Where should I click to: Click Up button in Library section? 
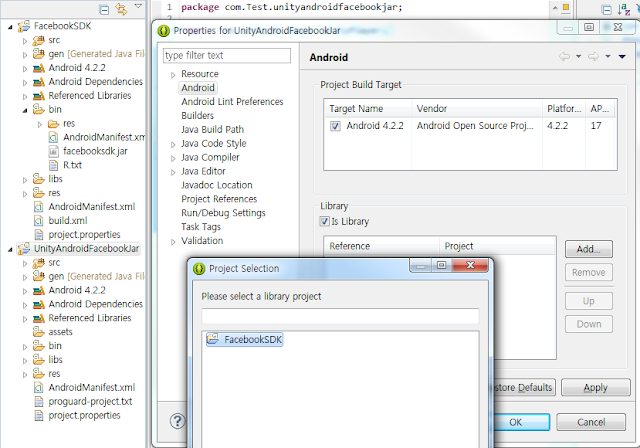[x=589, y=301]
